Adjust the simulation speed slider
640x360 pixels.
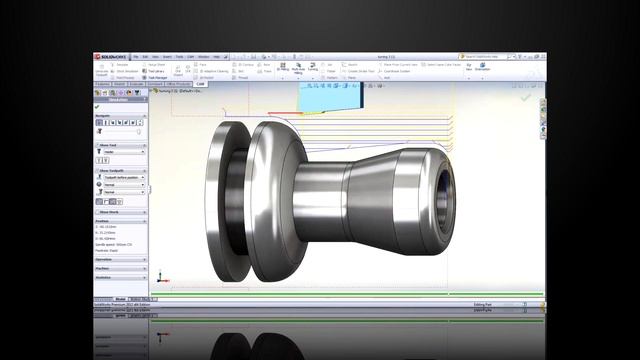(x=139, y=131)
